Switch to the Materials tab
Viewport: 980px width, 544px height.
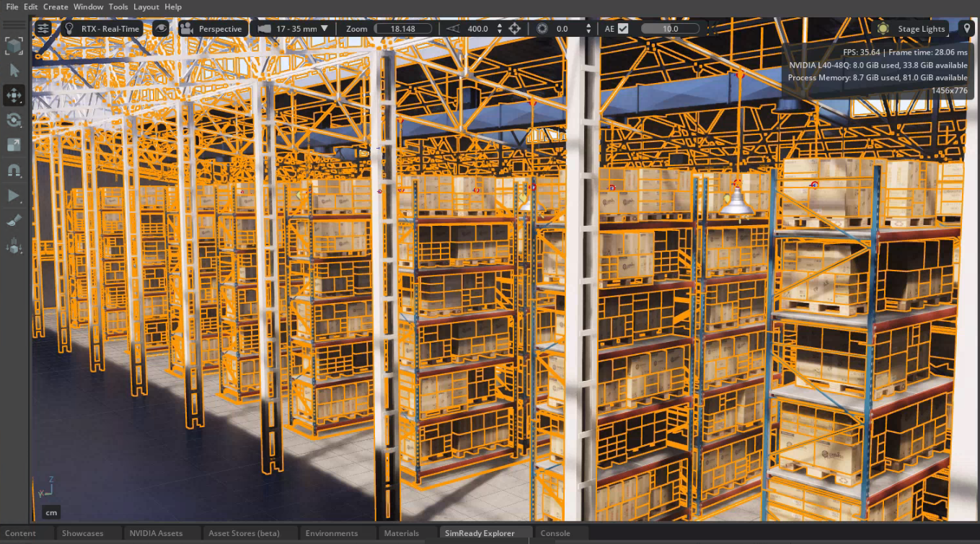(402, 533)
